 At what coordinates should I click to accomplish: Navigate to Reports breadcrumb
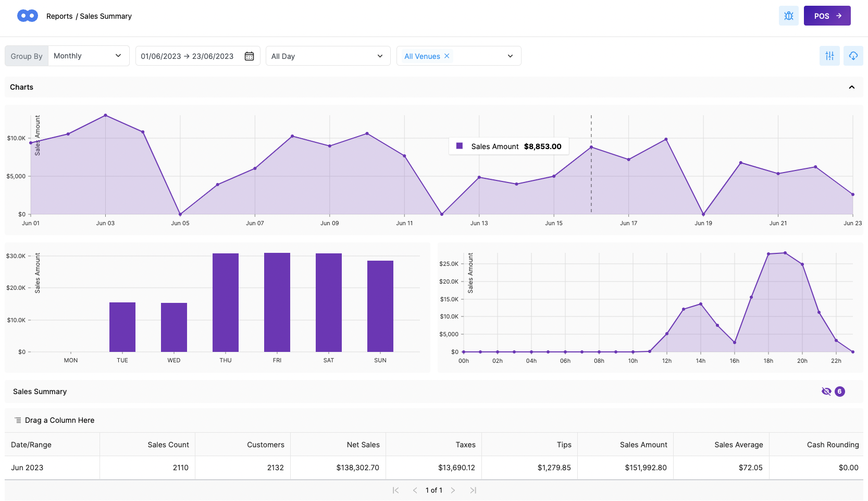tap(59, 16)
